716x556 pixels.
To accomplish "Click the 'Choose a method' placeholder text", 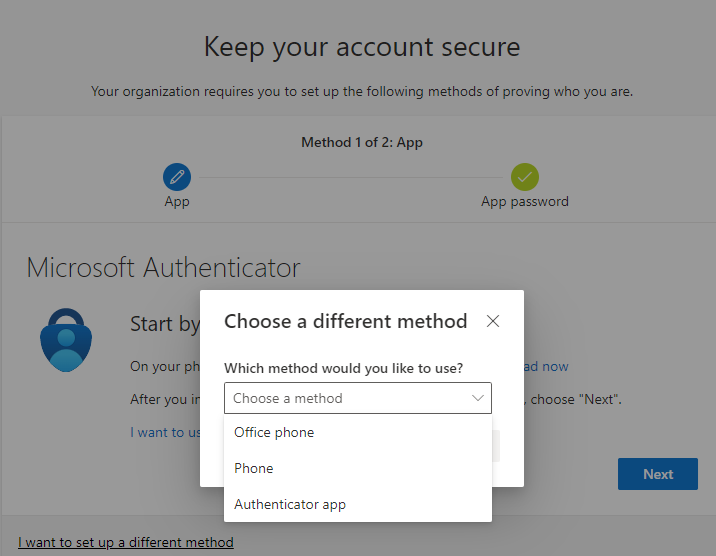I will pos(288,398).
